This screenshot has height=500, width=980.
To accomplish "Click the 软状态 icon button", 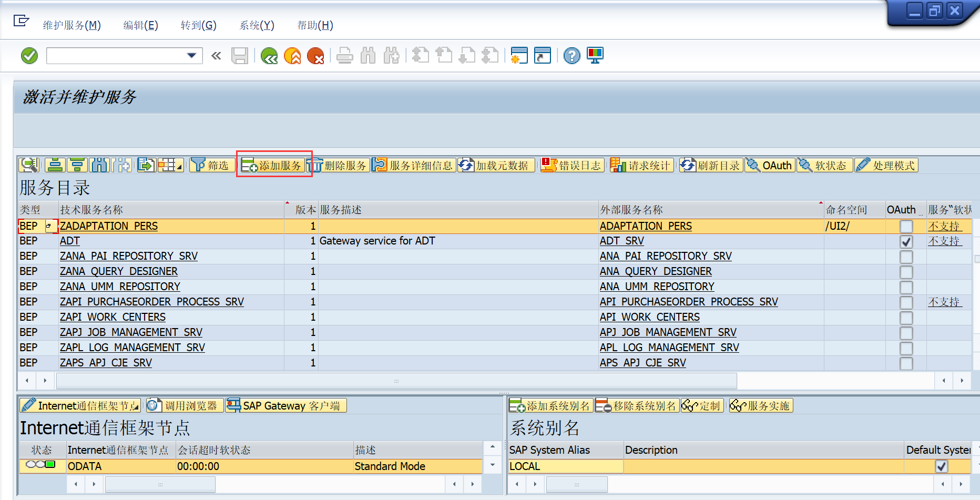I will coord(824,166).
